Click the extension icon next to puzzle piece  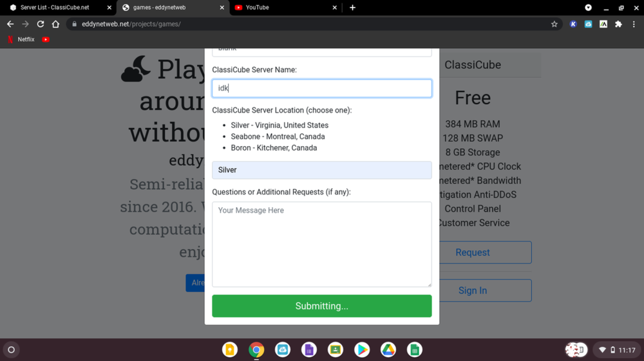coord(603,24)
